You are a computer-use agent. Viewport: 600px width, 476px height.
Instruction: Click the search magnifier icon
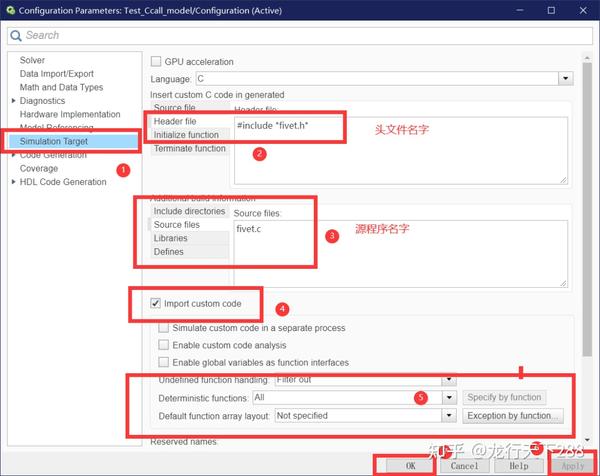click(16, 36)
